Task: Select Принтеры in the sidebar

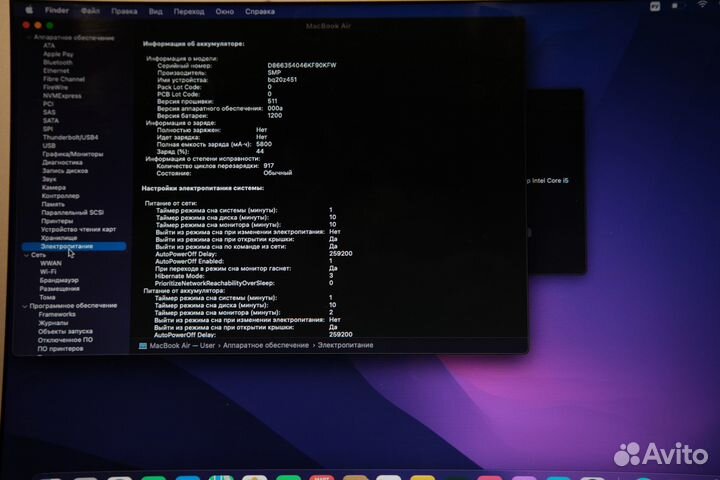Action: [x=57, y=221]
